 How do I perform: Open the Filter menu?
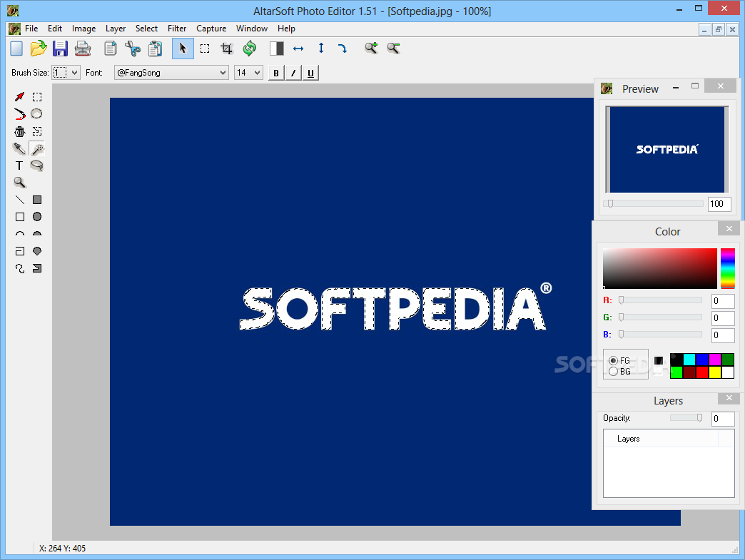[x=177, y=29]
